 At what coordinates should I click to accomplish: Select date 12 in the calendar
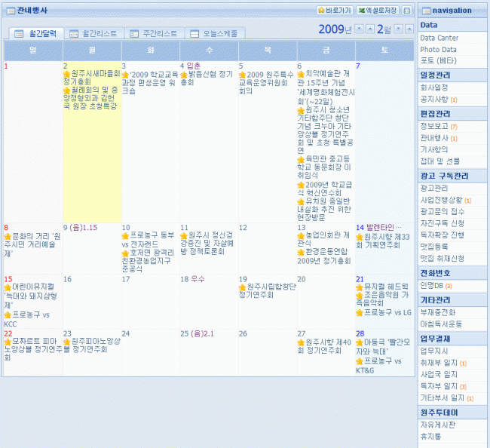[243, 228]
